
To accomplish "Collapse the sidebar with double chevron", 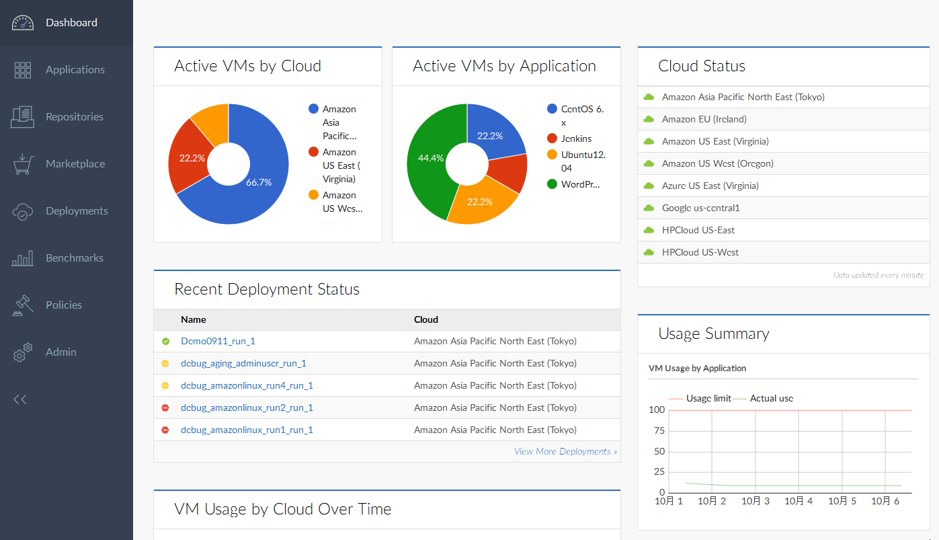I will [20, 400].
